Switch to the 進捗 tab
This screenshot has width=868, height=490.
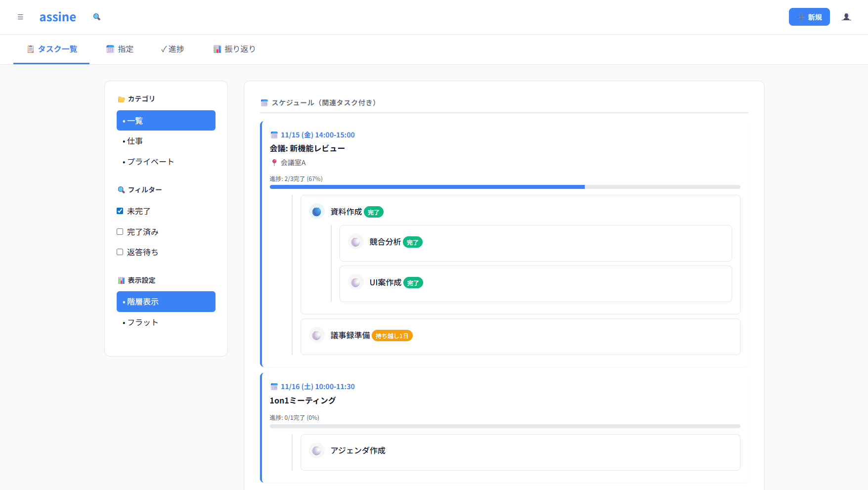point(173,49)
